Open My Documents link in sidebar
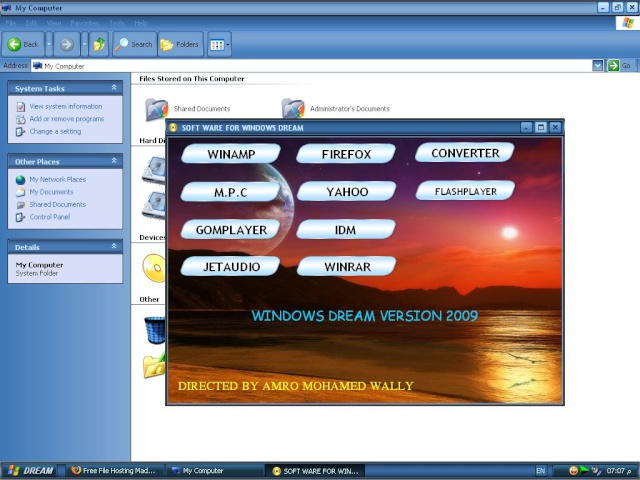The height and width of the screenshot is (480, 640). tap(51, 192)
